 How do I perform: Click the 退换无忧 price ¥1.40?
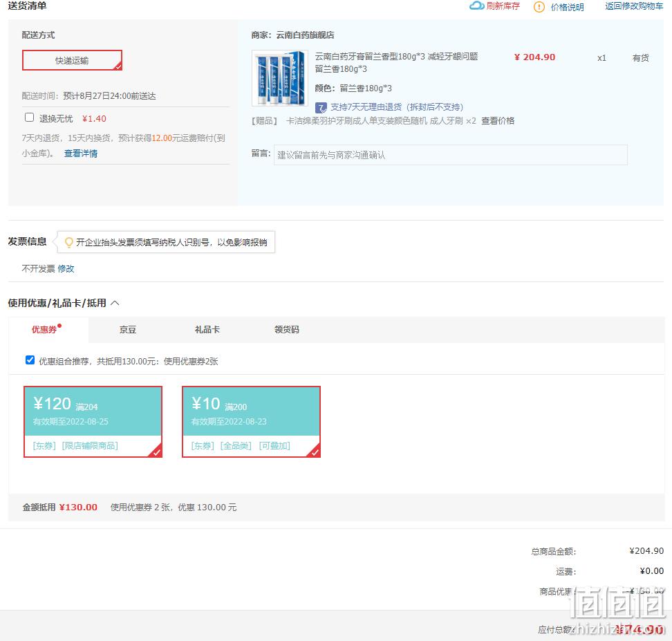coord(94,119)
